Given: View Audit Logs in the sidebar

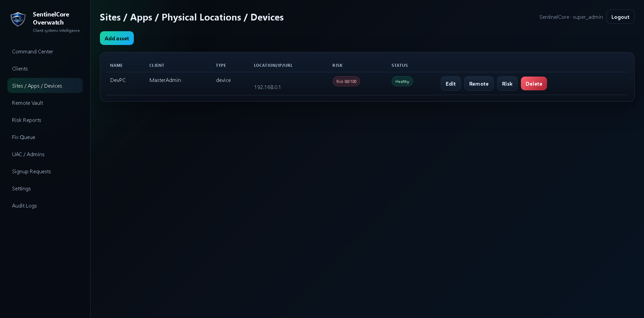Looking at the screenshot, I should (x=45, y=206).
